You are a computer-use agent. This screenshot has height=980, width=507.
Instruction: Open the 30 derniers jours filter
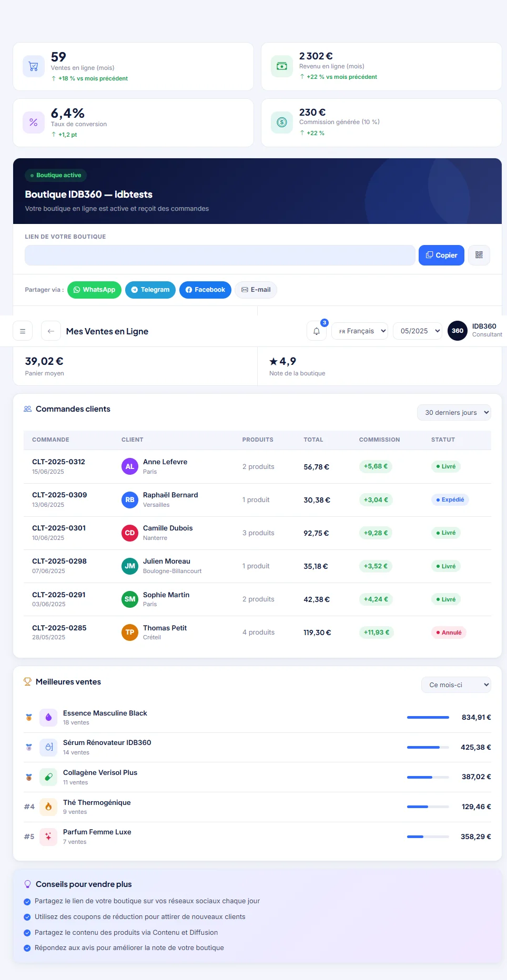tap(454, 413)
